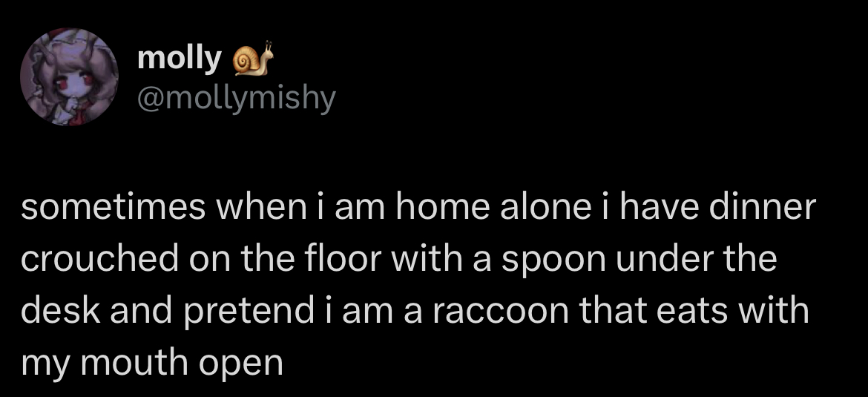868x397 pixels.
Task: Open molly's profile picture avatar
Action: click(x=69, y=77)
